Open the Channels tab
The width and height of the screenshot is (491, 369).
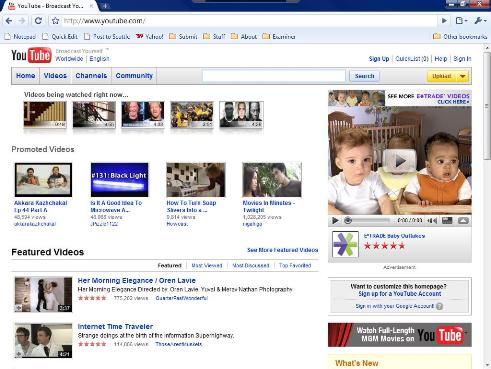point(91,76)
